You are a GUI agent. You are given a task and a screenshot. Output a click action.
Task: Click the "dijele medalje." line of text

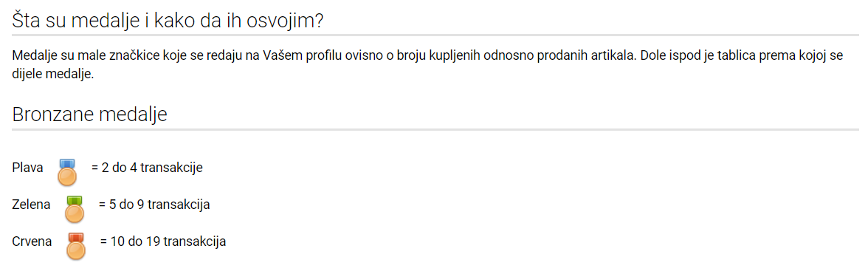53,75
